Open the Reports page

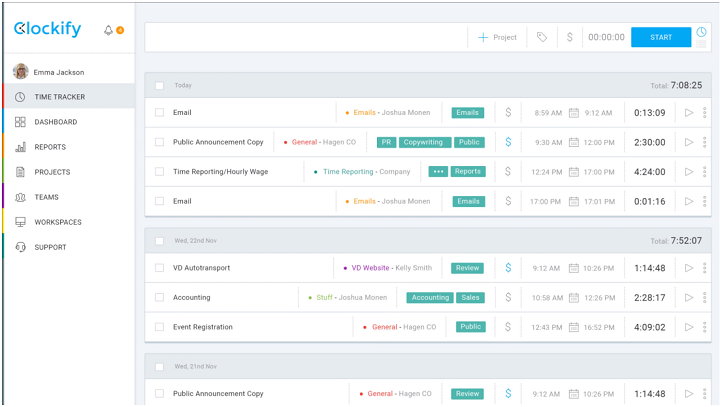pyautogui.click(x=69, y=147)
